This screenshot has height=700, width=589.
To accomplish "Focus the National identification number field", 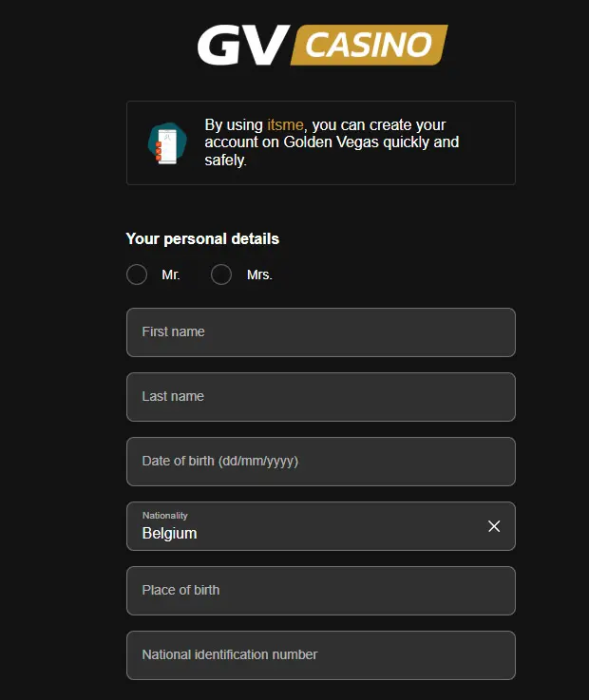I will pyautogui.click(x=320, y=655).
